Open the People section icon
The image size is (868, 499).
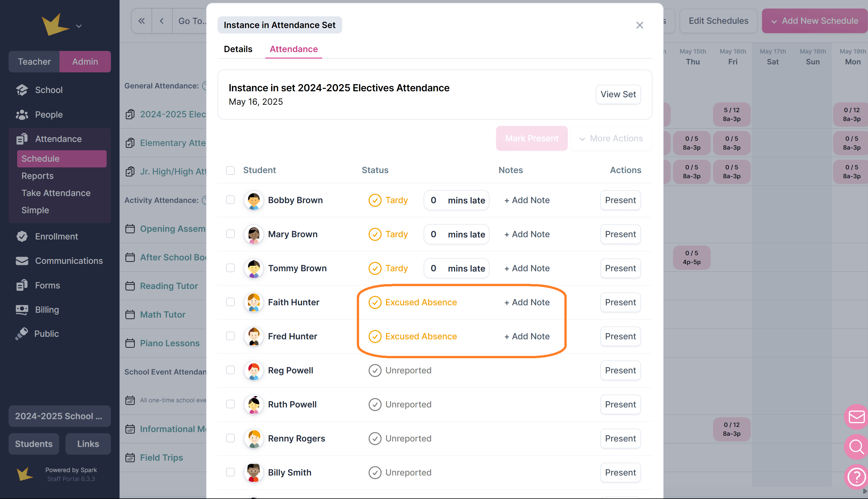[x=22, y=114]
